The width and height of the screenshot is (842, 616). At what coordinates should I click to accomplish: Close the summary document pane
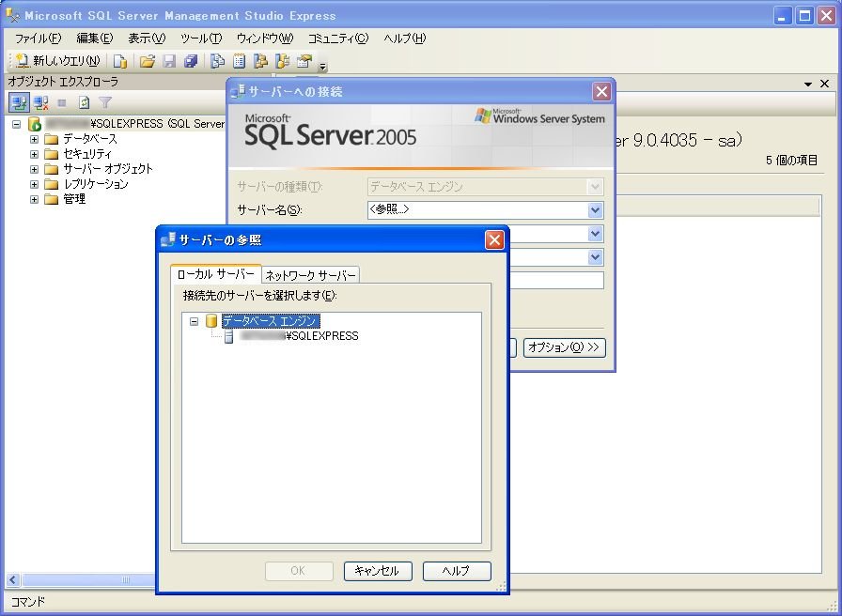pyautogui.click(x=825, y=84)
